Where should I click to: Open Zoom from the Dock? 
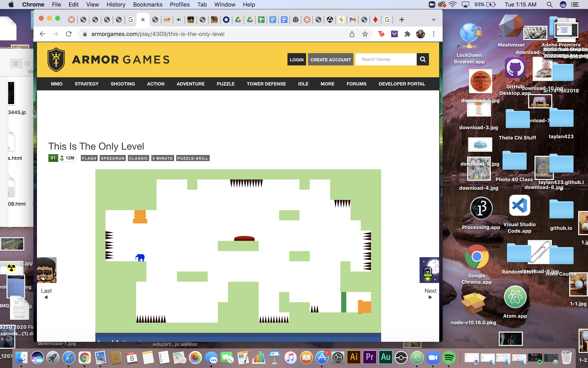[433, 357]
